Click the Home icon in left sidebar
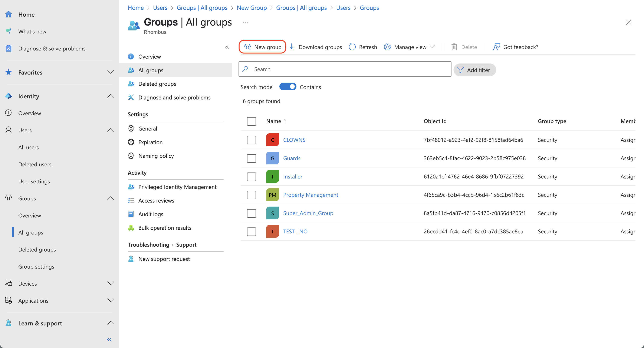 9,14
